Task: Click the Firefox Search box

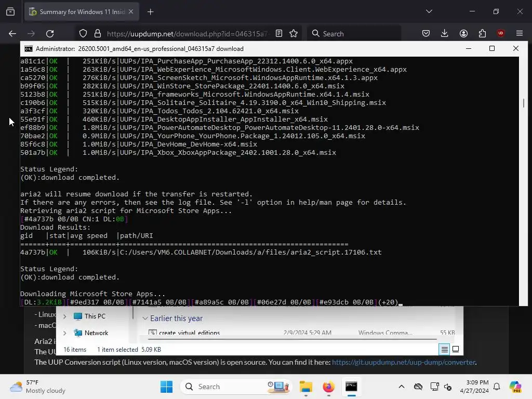Action: [x=354, y=34]
